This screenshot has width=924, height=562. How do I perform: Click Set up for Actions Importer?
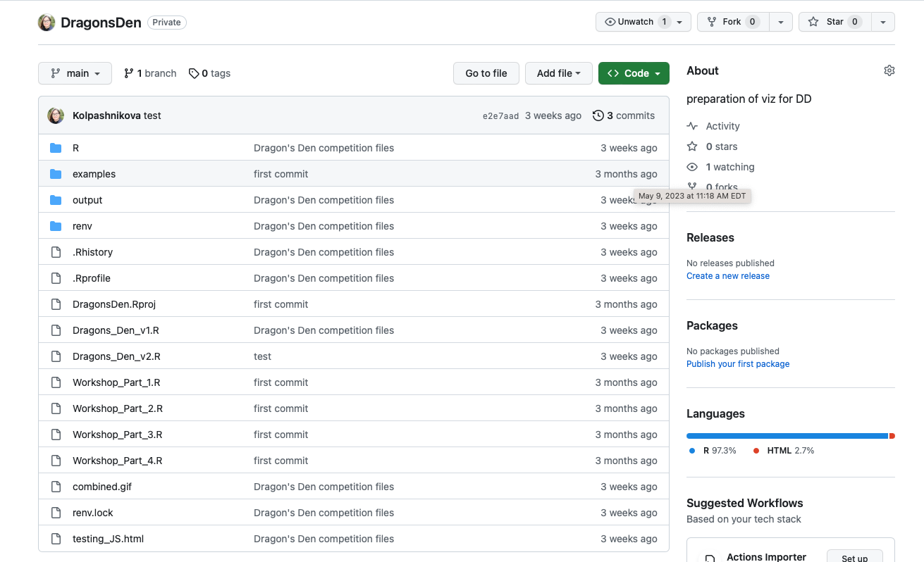click(x=854, y=557)
